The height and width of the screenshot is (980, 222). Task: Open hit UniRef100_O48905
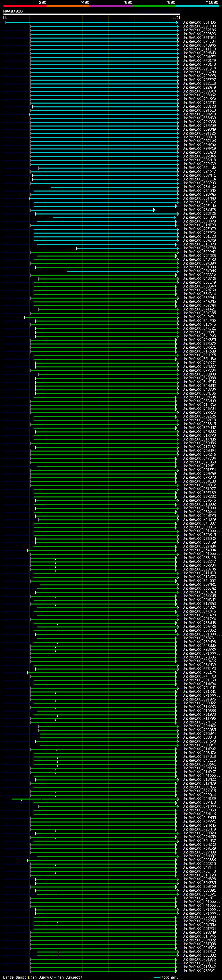(x=199, y=45)
